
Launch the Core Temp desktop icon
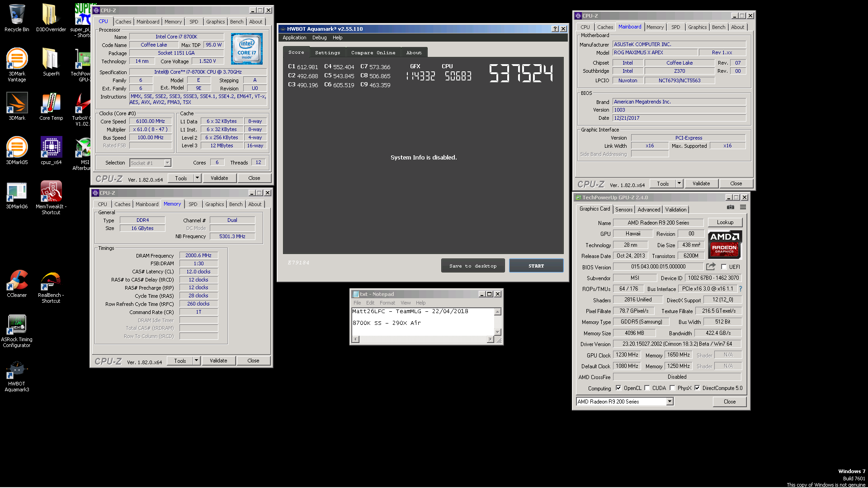pos(51,106)
